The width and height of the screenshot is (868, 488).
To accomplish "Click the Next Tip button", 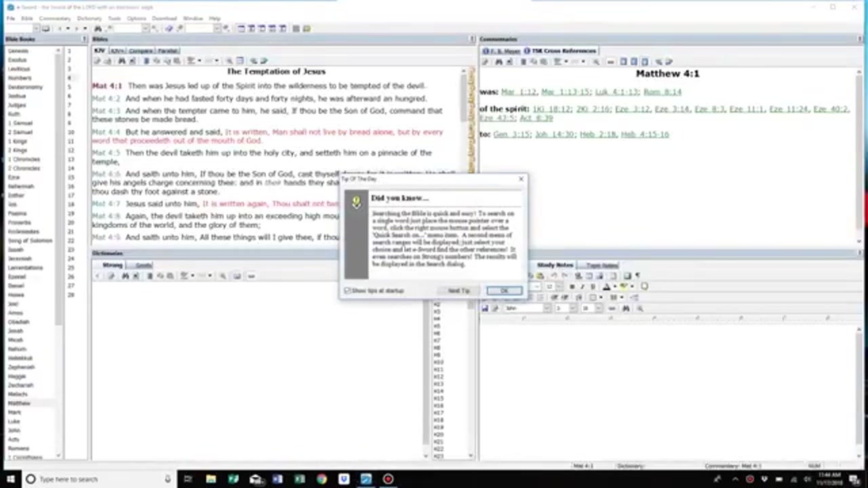I will point(458,291).
